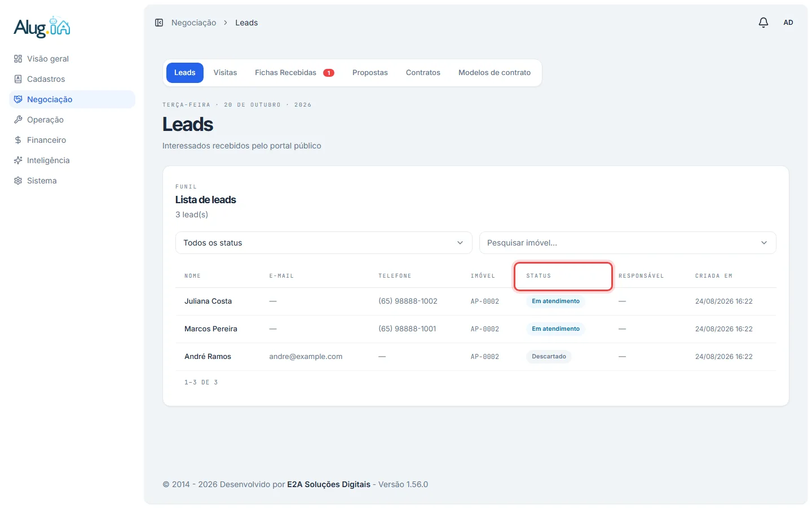Viewport: 812px width, 508px height.
Task: Click pagination text 1-3 DE 3
Action: 201,383
